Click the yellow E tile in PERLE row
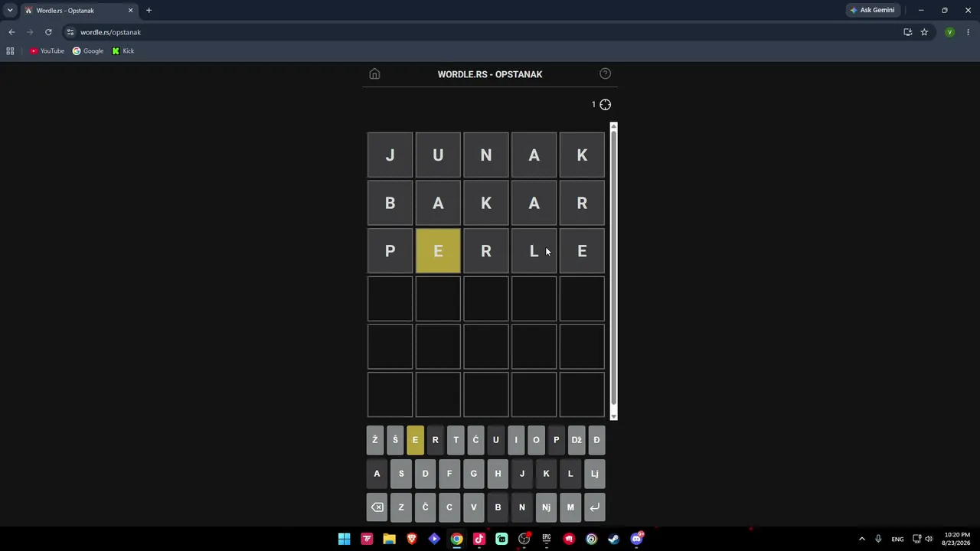The height and width of the screenshot is (551, 980). pos(438,251)
